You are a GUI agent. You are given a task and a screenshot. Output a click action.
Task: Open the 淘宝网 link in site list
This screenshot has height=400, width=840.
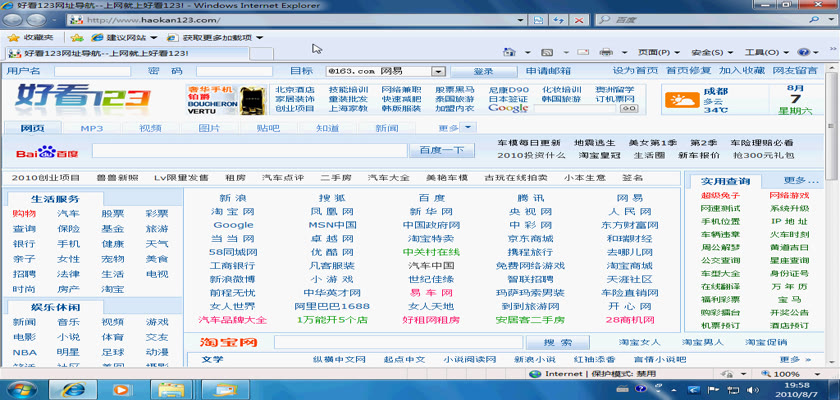tap(232, 212)
